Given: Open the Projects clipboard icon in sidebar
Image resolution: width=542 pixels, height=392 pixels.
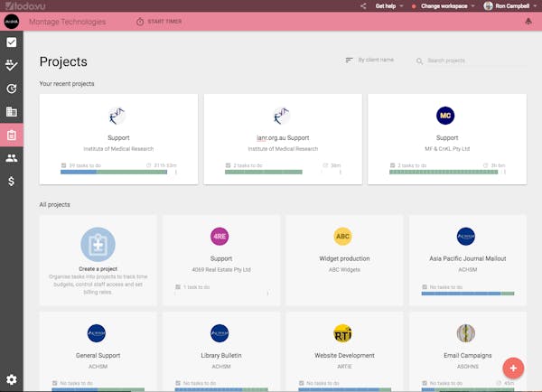Looking at the screenshot, I should (x=12, y=135).
